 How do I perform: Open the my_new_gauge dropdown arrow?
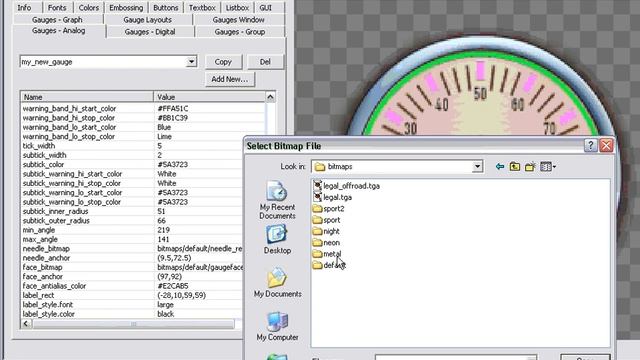(x=191, y=62)
